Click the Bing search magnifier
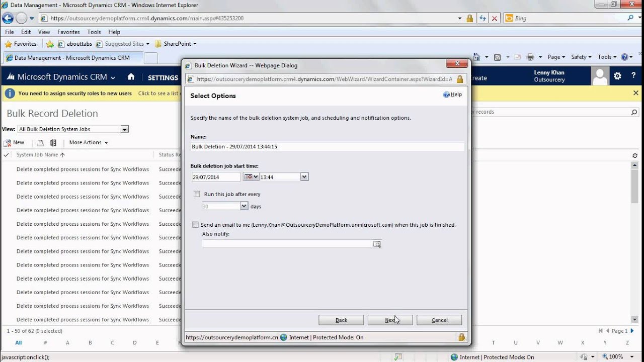The image size is (644, 362). click(x=631, y=18)
